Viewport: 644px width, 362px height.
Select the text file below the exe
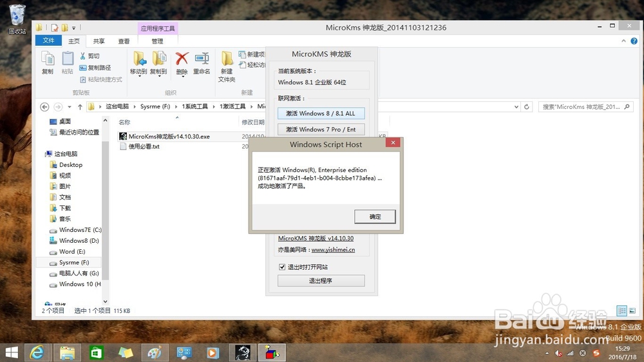click(x=140, y=147)
